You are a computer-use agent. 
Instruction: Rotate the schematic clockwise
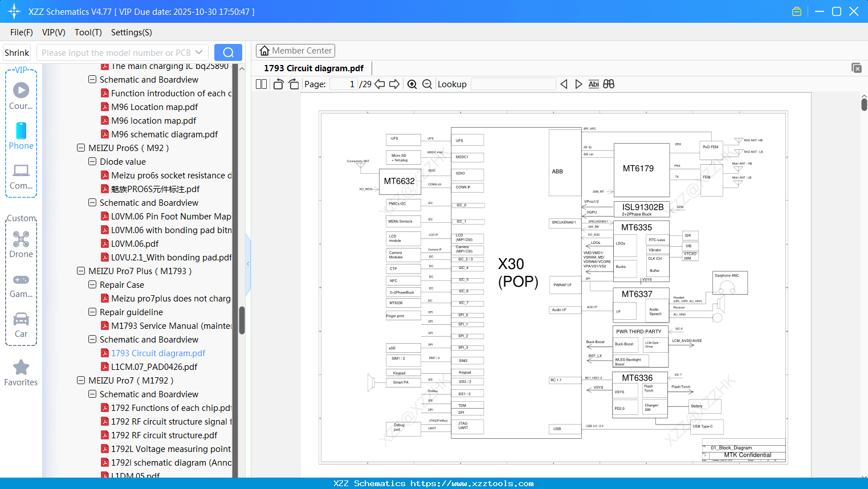click(x=293, y=84)
